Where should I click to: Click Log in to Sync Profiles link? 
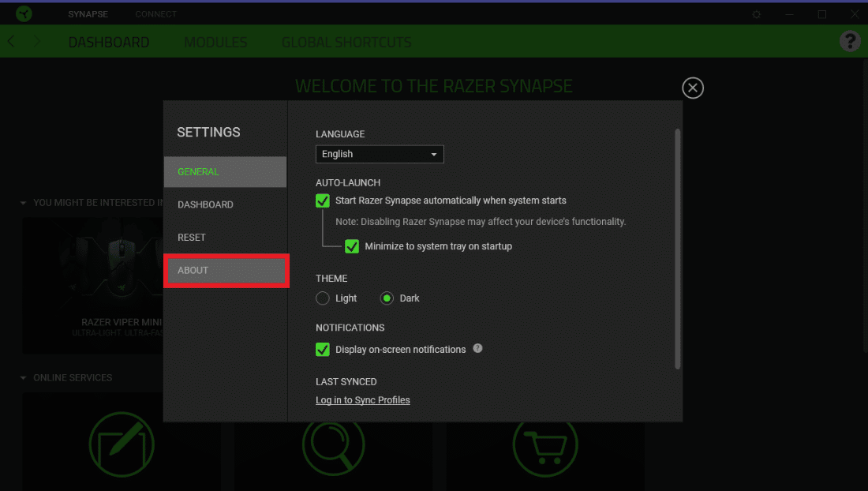pos(363,400)
